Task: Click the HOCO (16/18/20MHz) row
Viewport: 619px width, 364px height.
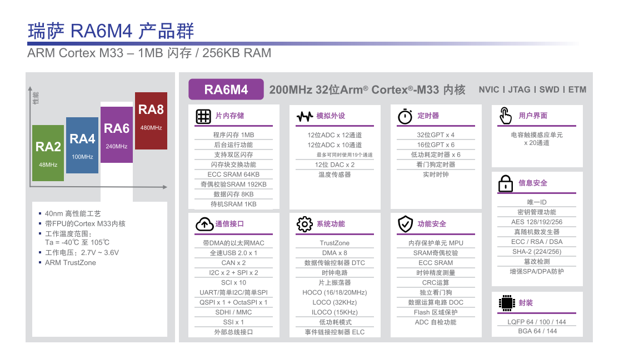Action: [x=335, y=292]
